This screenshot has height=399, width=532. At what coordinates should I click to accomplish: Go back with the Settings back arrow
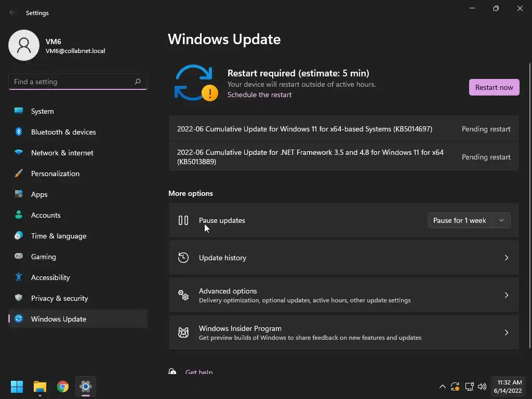point(12,12)
